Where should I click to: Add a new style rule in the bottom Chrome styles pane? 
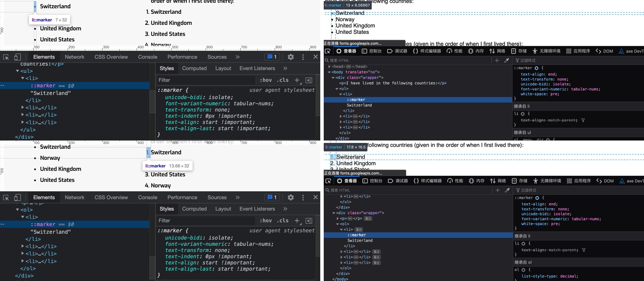(x=297, y=221)
